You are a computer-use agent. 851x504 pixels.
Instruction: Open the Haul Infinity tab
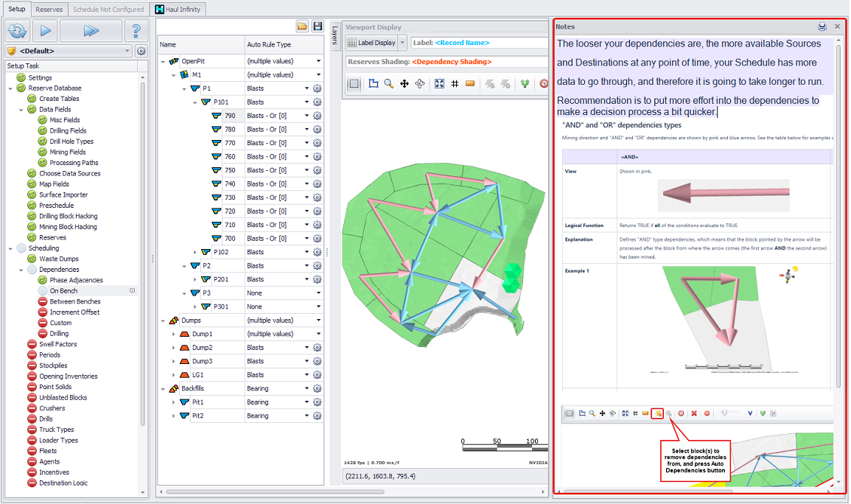178,10
